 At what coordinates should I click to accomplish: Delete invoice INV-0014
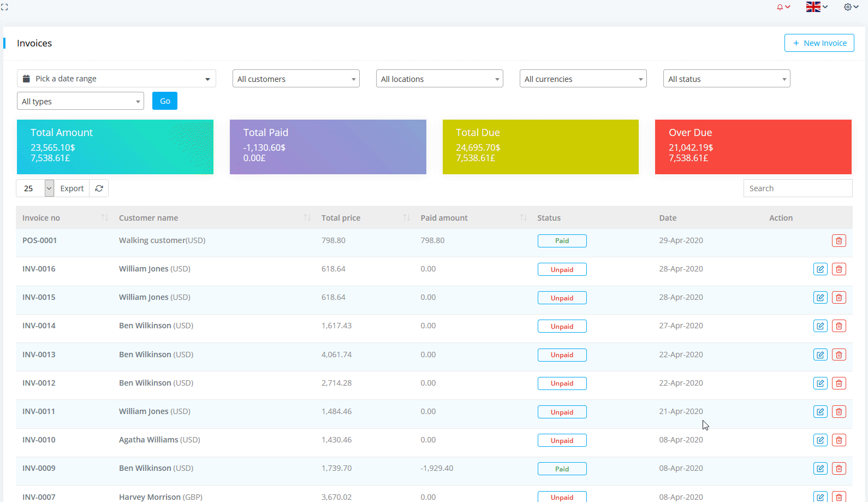[839, 326]
